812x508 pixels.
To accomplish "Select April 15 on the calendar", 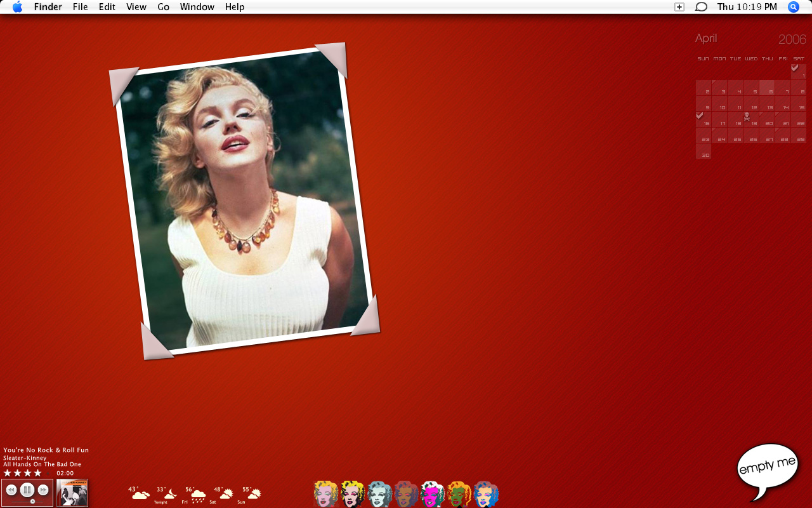I will [x=799, y=104].
